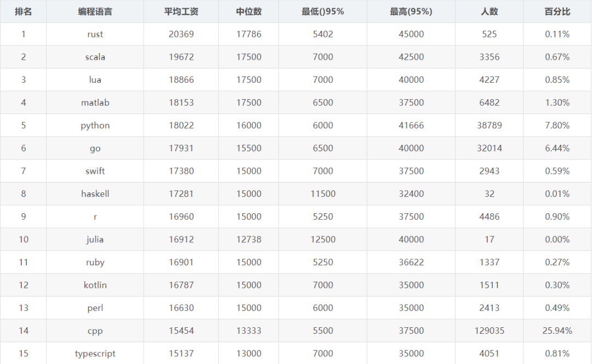
Task: Click the 排名 column header
Action: click(24, 12)
